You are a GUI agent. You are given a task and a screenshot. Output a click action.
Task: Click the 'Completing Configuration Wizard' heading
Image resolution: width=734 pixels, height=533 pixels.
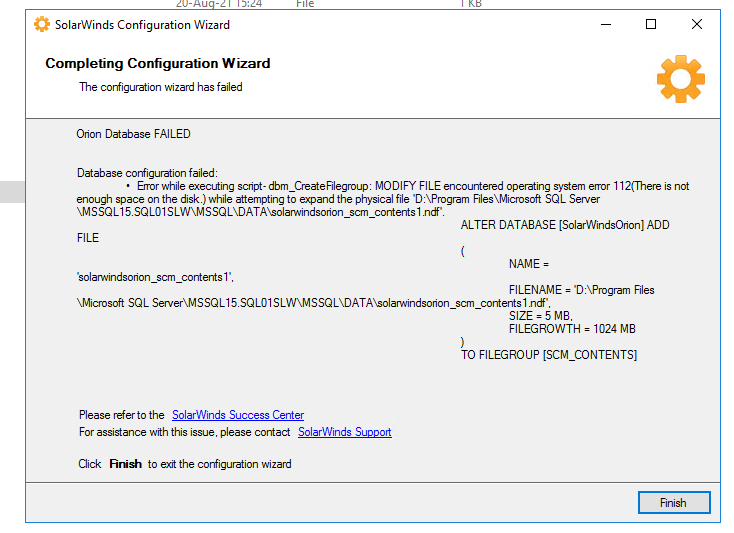158,63
